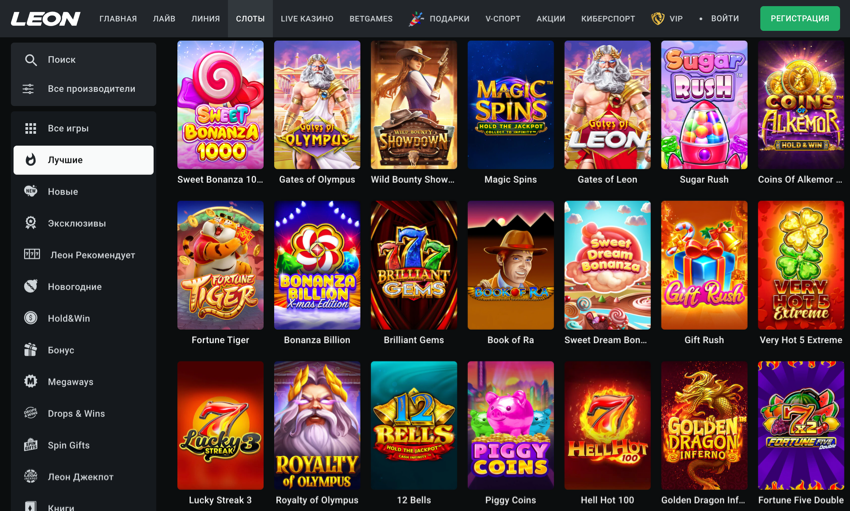
Task: Click the Hold&Win coin icon
Action: tap(31, 318)
